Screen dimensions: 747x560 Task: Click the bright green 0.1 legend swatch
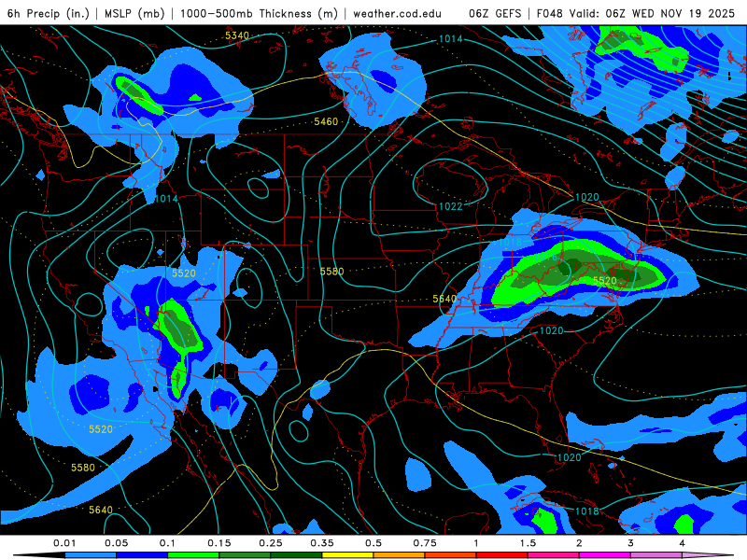(194, 555)
